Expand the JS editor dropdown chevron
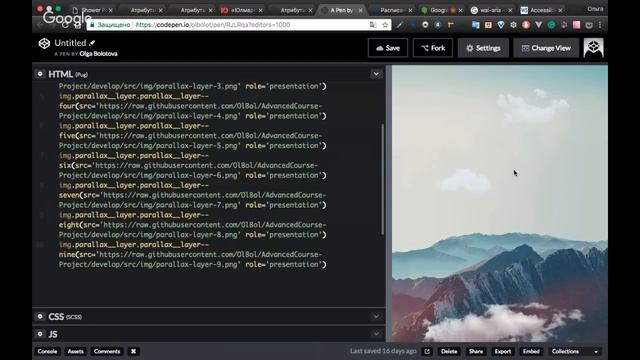 [x=376, y=334]
